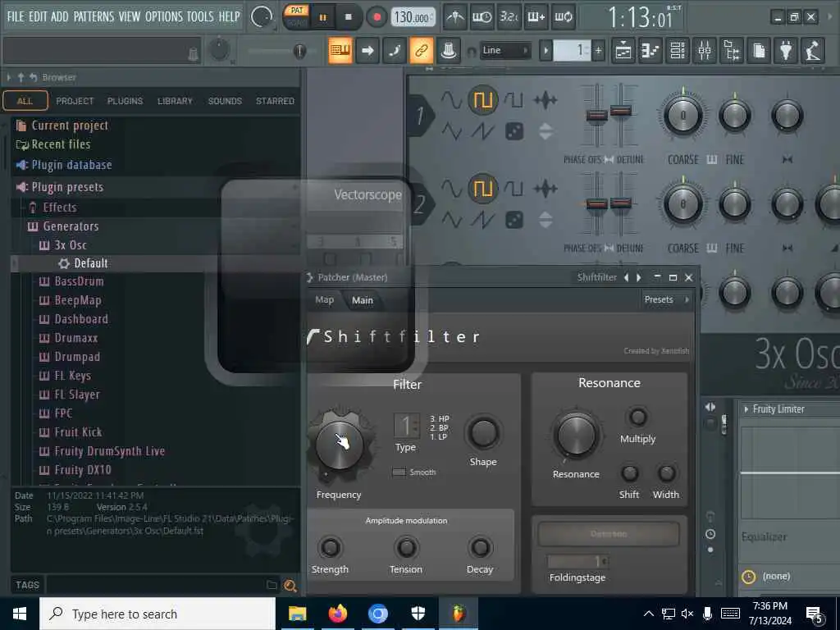Select custom waveform shape for oscillator 2
Image resolution: width=840 pixels, height=630 pixels.
(x=546, y=189)
